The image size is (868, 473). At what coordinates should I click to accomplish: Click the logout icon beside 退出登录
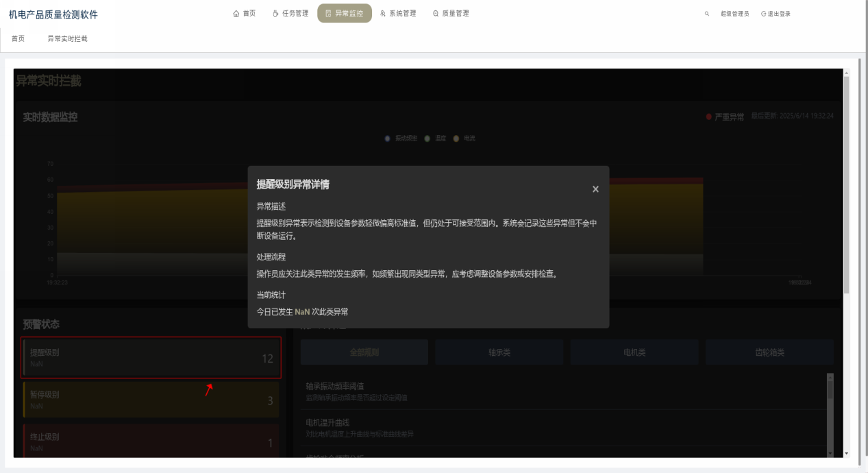point(763,14)
